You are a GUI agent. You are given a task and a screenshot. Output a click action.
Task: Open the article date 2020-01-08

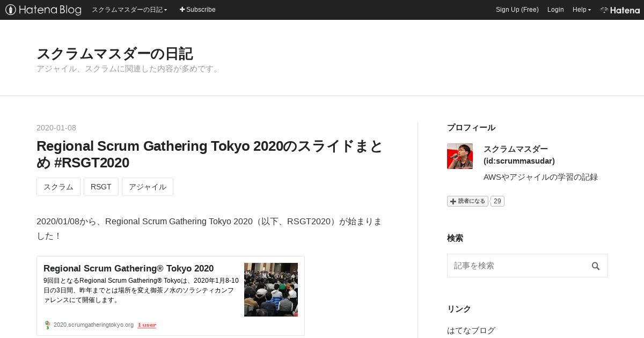tap(56, 128)
